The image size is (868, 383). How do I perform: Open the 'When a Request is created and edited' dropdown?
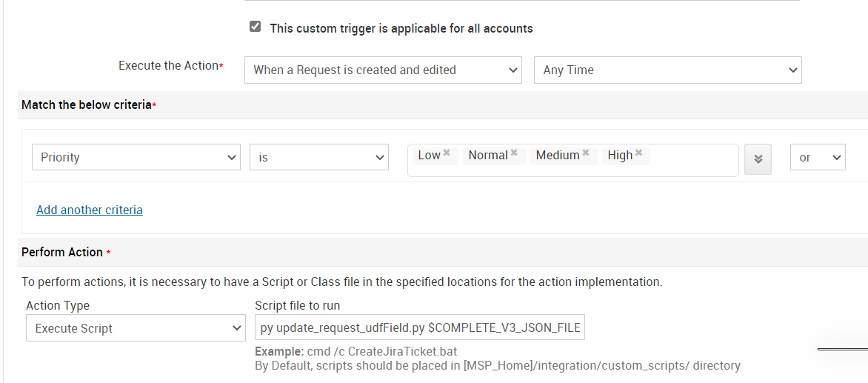tap(383, 70)
